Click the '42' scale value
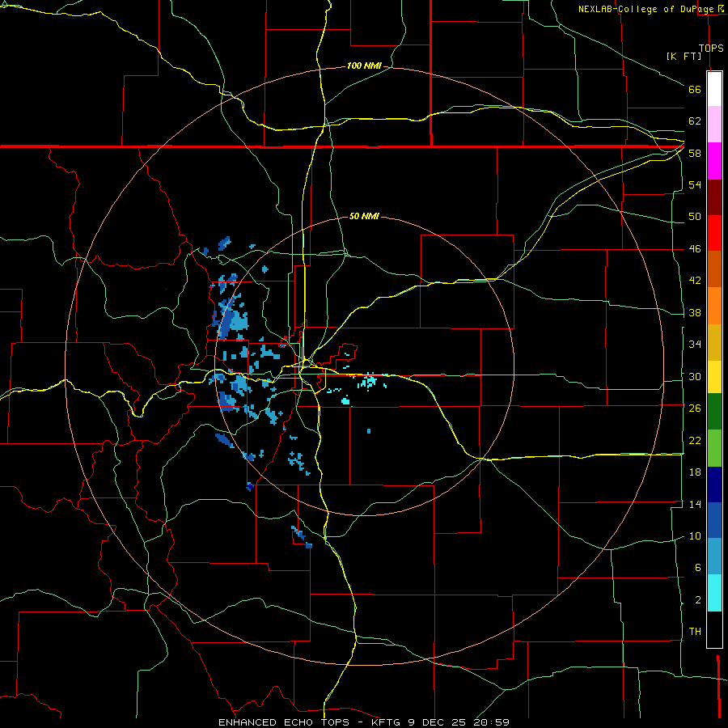The height and width of the screenshot is (728, 728). (695, 281)
